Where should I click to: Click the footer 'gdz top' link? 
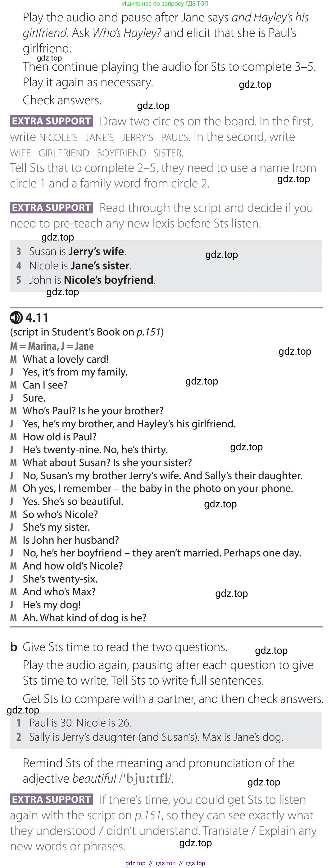click(x=135, y=863)
